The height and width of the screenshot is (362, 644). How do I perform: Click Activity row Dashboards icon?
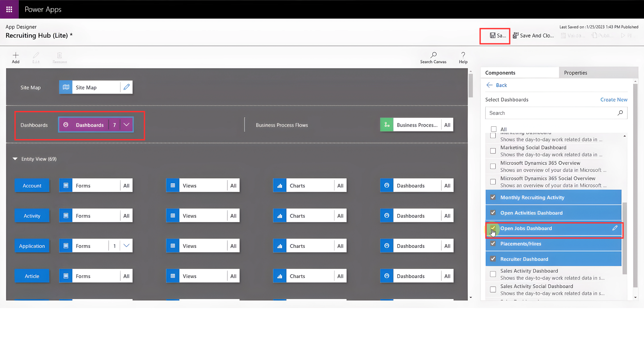[387, 216]
